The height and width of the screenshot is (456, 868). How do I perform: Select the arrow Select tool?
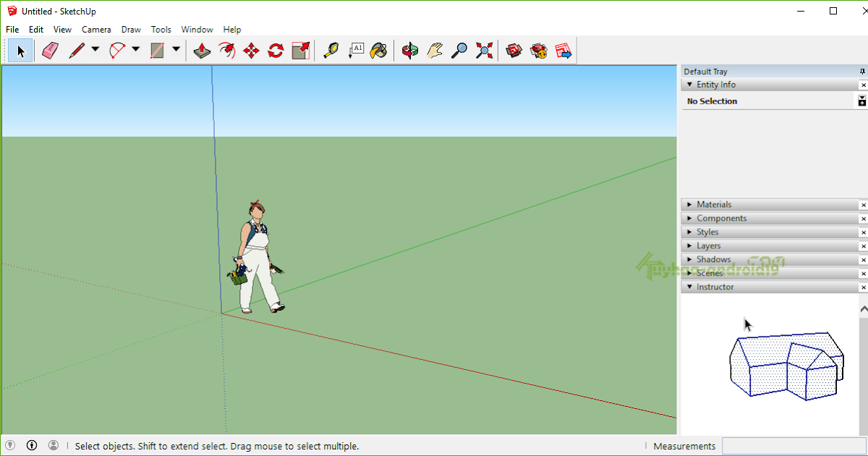tap(21, 51)
